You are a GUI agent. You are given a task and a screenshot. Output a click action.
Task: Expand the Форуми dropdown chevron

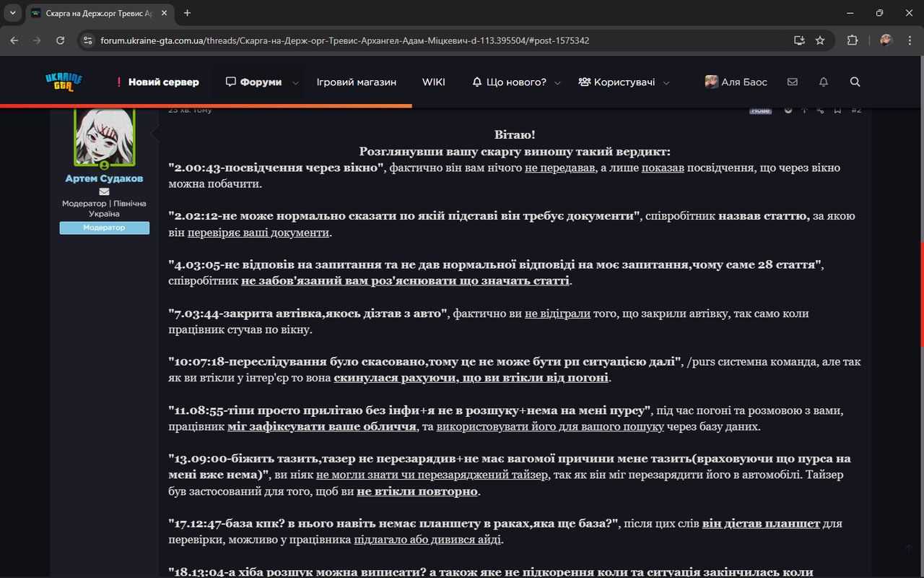pyautogui.click(x=295, y=83)
